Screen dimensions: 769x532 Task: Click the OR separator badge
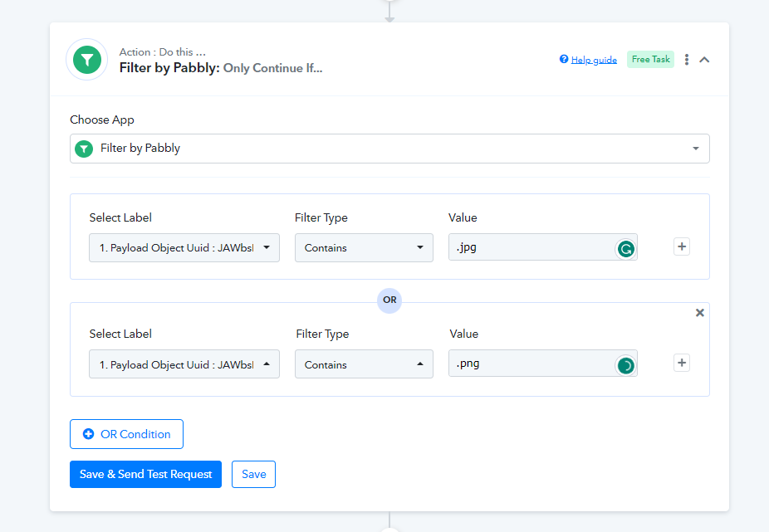click(x=389, y=300)
